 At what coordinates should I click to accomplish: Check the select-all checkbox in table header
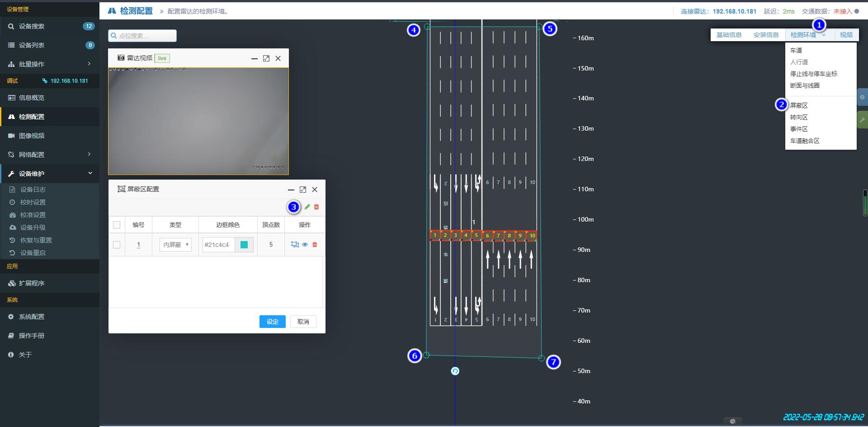117,225
